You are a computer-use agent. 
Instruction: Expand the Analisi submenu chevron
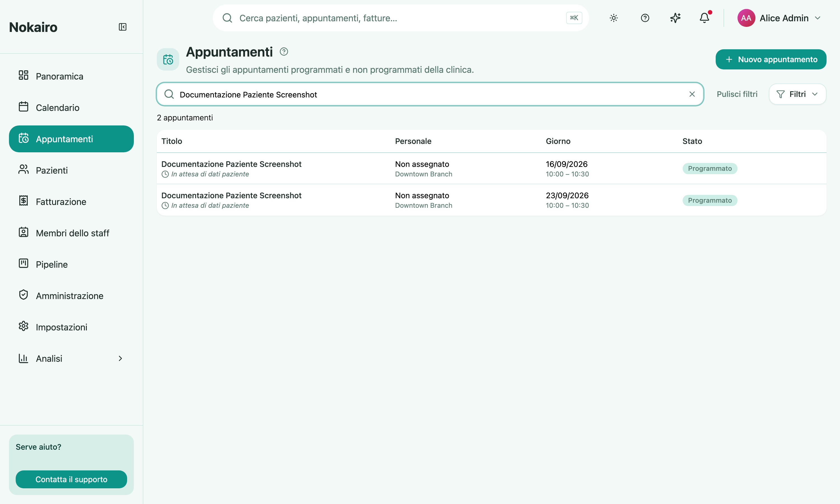[120, 358]
